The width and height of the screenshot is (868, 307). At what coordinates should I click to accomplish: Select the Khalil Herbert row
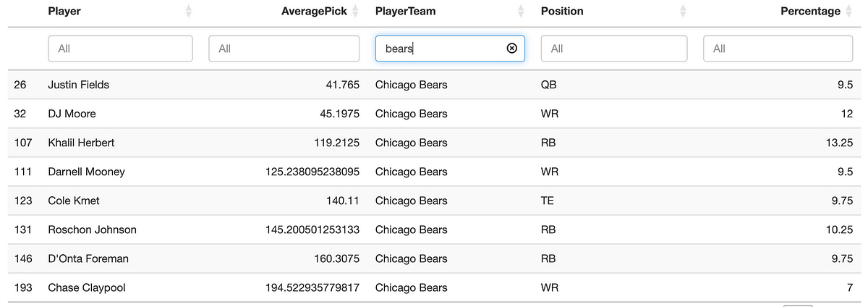434,143
